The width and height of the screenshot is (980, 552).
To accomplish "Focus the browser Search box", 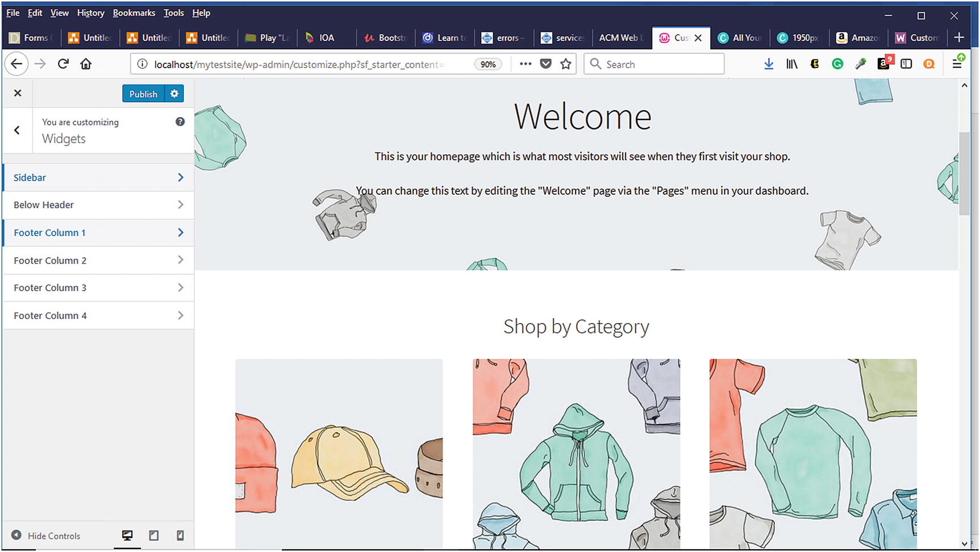I will point(654,64).
